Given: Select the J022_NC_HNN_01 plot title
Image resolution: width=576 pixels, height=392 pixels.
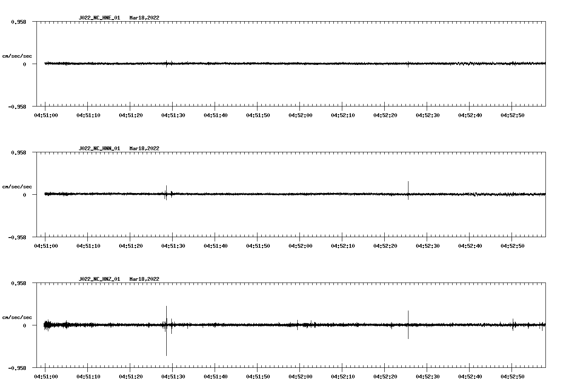Looking at the screenshot, I should (99, 148).
